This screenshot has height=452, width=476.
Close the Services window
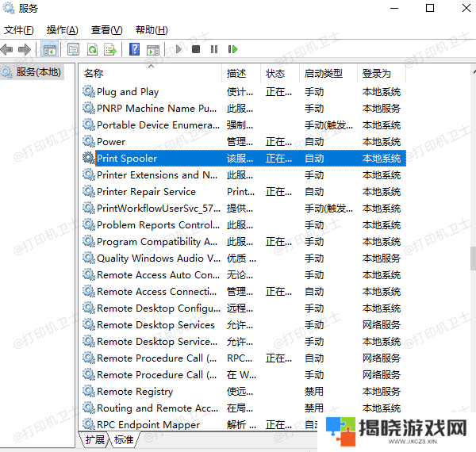pyautogui.click(x=466, y=8)
